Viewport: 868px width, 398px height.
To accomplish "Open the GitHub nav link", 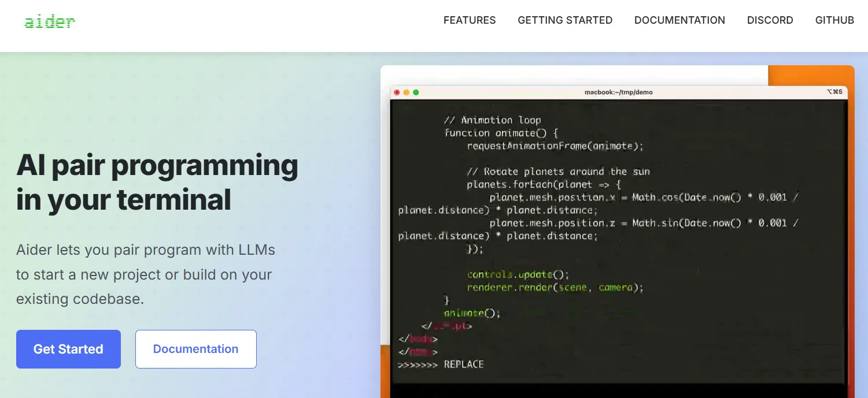I will (834, 20).
